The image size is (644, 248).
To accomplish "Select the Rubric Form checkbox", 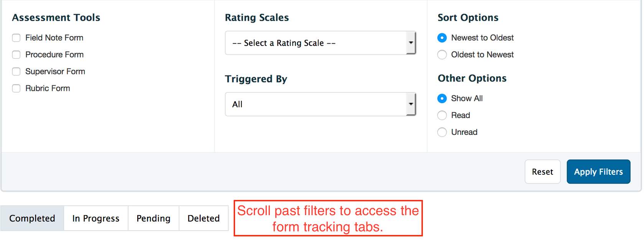I will (x=16, y=89).
